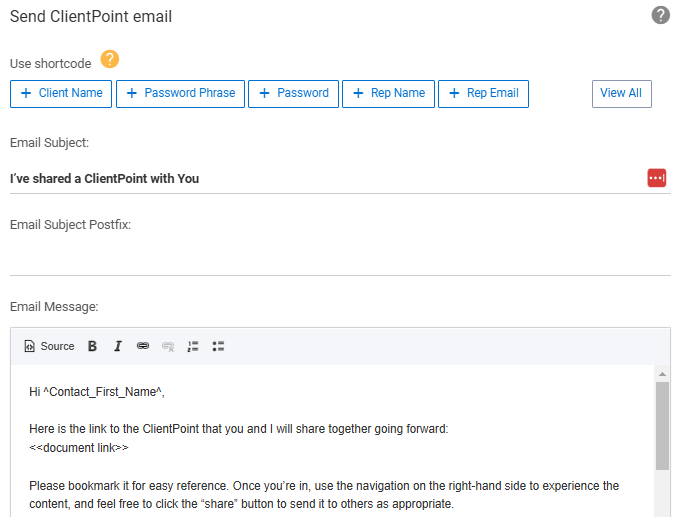Insert a bulleted list
Screen dimensions: 679x517
tap(218, 346)
